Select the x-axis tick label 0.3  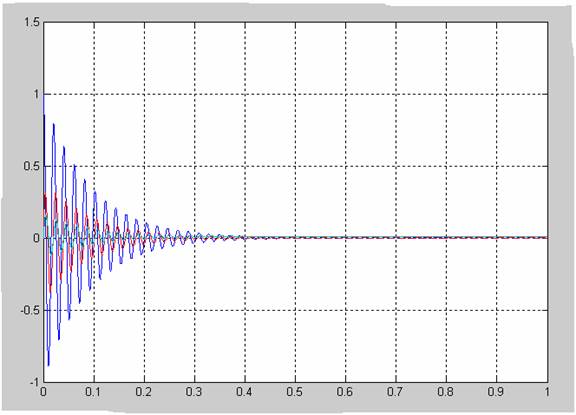click(x=194, y=392)
